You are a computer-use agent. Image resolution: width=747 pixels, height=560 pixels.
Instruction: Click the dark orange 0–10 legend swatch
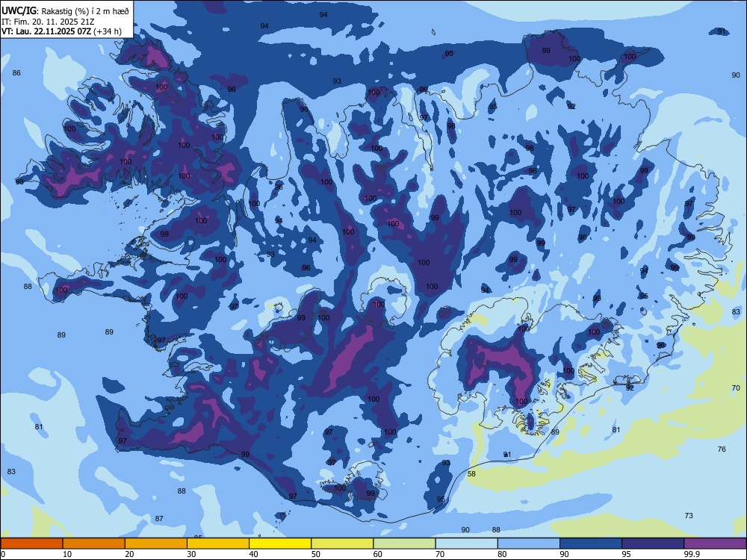[x=31, y=544]
